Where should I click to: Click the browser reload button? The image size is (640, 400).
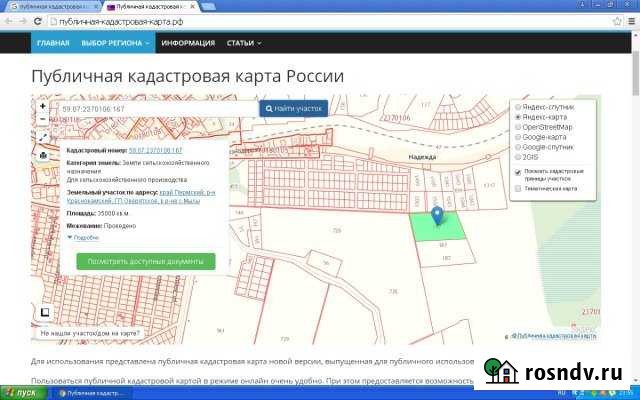pyautogui.click(x=38, y=21)
